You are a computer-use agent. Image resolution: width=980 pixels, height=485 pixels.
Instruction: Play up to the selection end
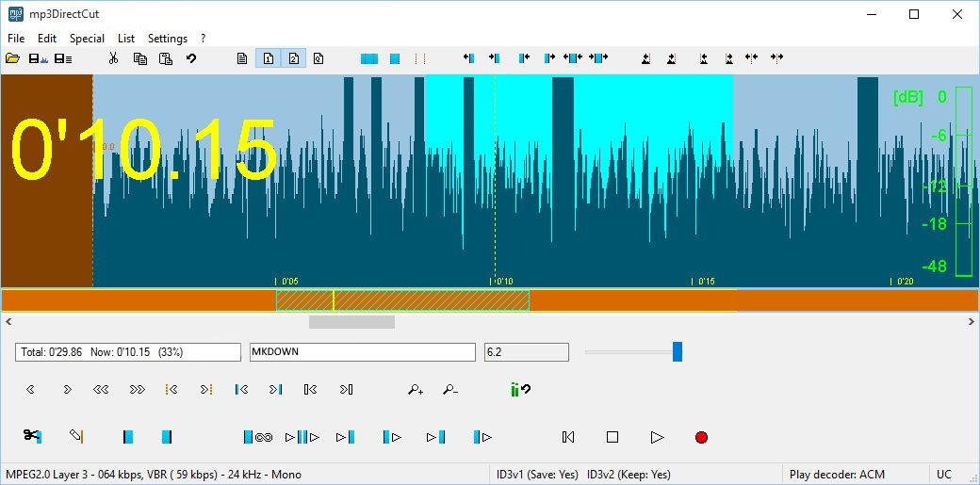tap(435, 437)
